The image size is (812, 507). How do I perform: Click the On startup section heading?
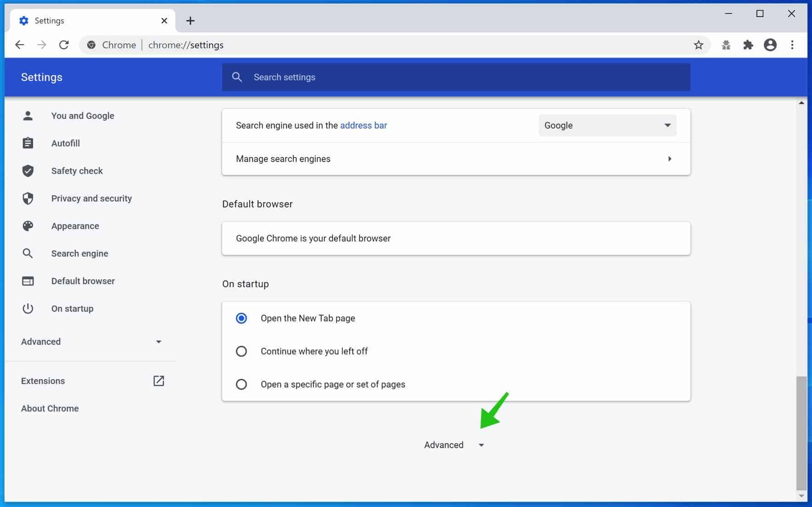[x=246, y=284]
